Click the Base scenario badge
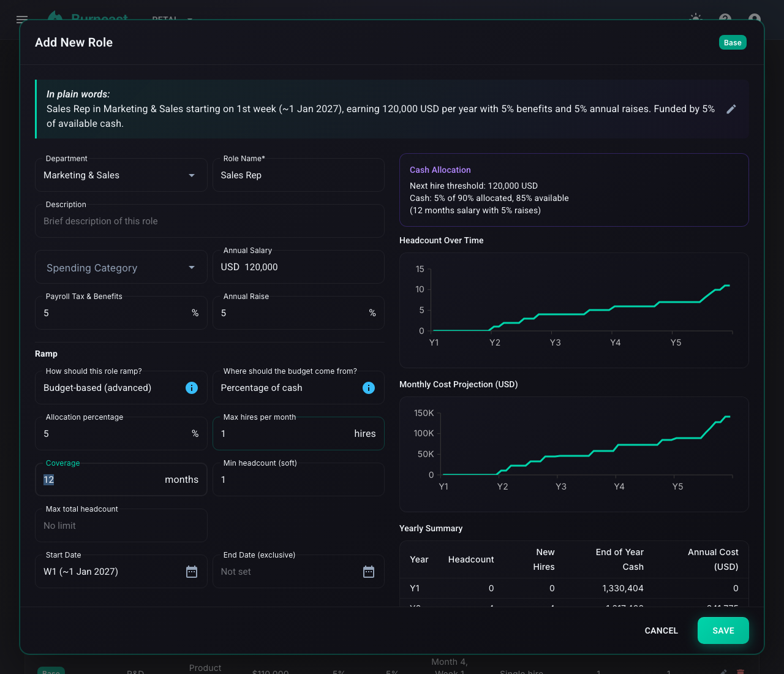The width and height of the screenshot is (784, 674). (x=733, y=42)
